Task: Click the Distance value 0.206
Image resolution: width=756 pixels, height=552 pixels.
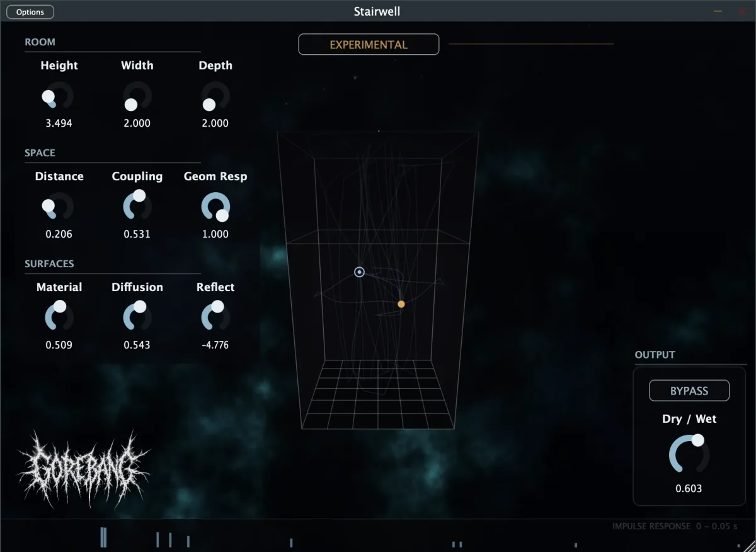Action: click(x=59, y=234)
